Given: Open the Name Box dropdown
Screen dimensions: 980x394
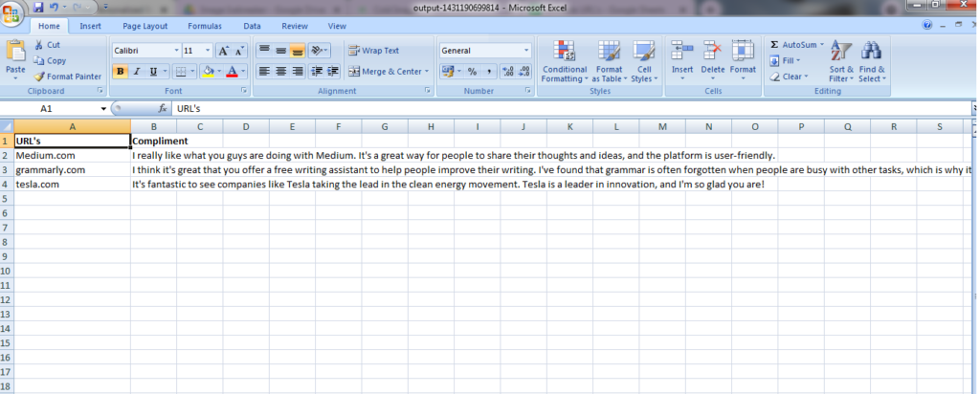Looking at the screenshot, I should tap(103, 109).
